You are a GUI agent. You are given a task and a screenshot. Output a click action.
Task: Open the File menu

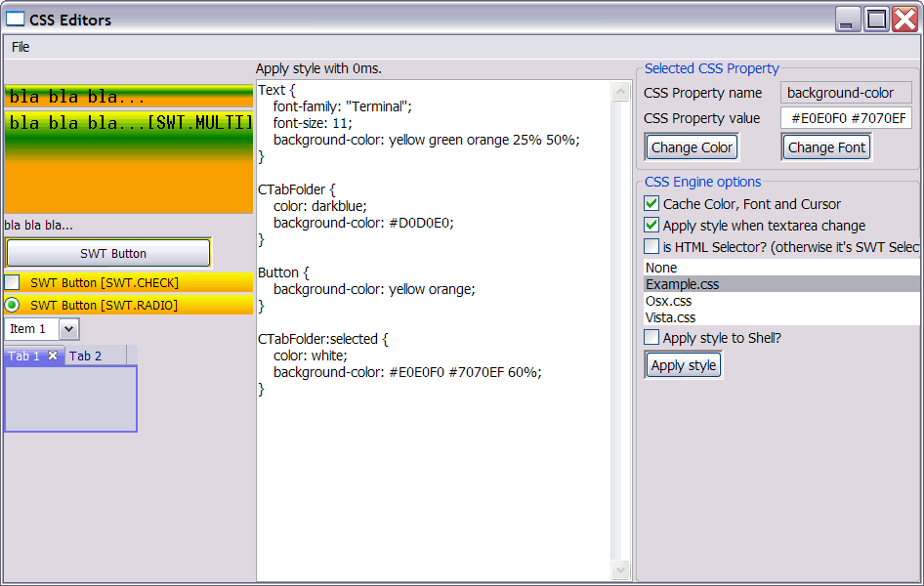[x=21, y=47]
